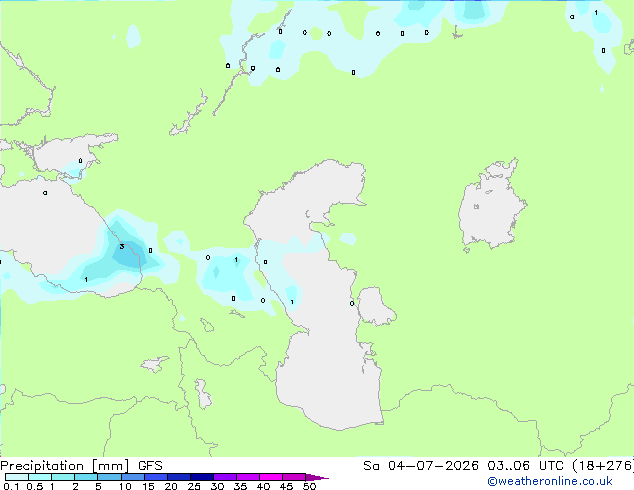Click the 0.1 to 0.5 mm legend swatch
This screenshot has height=490, width=634.
click(x=17, y=477)
